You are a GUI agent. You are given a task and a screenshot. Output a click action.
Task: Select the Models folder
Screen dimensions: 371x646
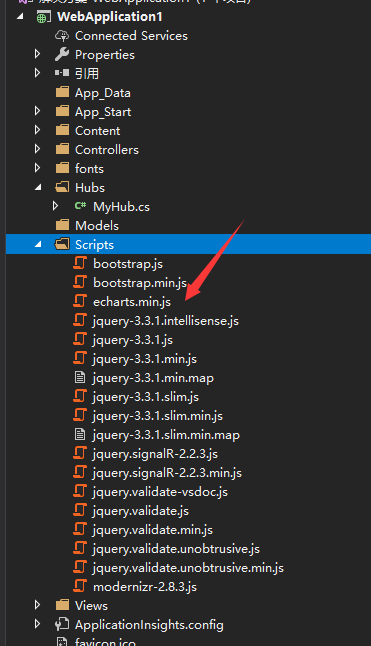pyautogui.click(x=97, y=225)
